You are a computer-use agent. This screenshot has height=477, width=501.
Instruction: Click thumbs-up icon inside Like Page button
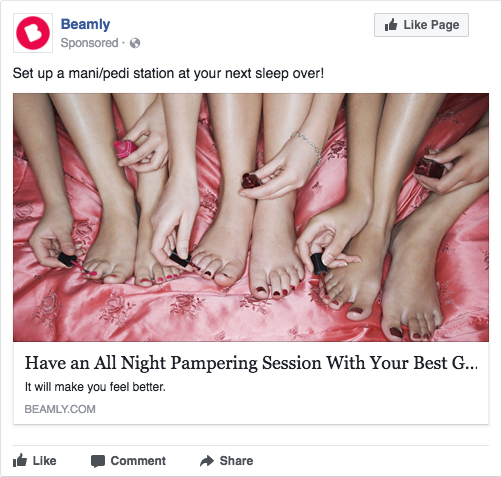coord(391,25)
